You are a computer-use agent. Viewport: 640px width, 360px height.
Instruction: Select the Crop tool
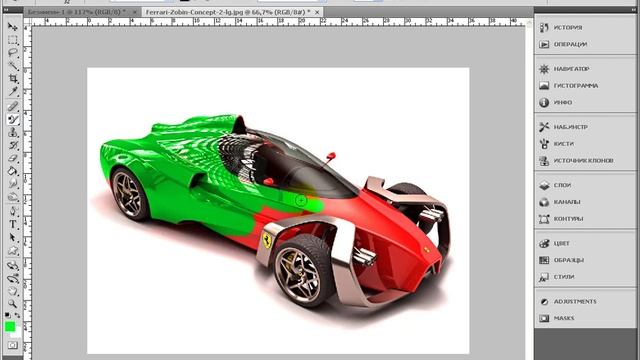[x=13, y=78]
